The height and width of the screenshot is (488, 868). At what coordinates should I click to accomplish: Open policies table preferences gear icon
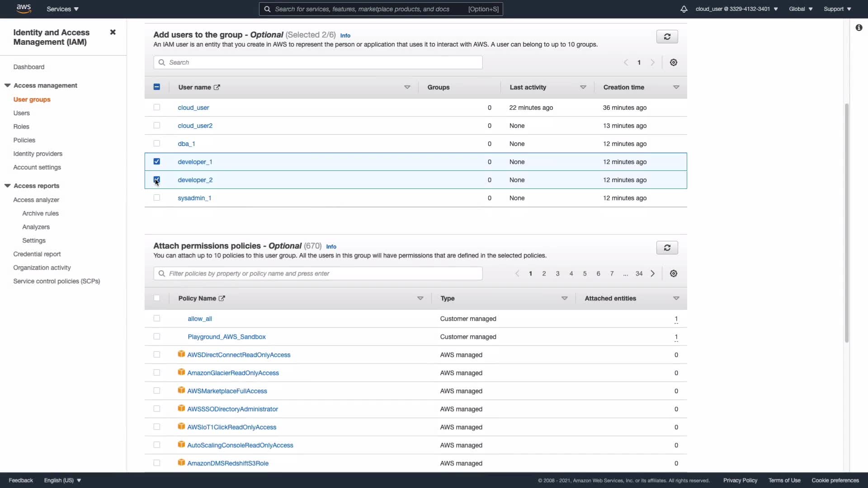click(x=673, y=273)
